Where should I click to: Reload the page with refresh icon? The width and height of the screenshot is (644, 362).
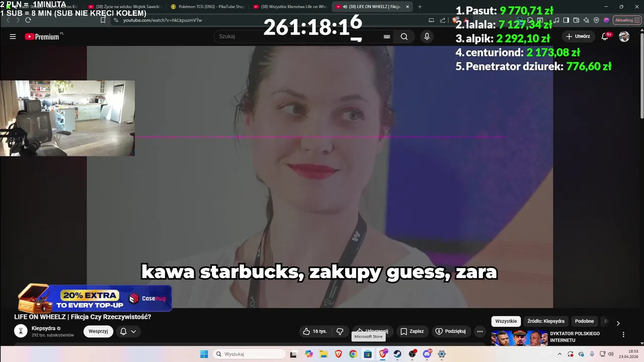pyautogui.click(x=28, y=20)
